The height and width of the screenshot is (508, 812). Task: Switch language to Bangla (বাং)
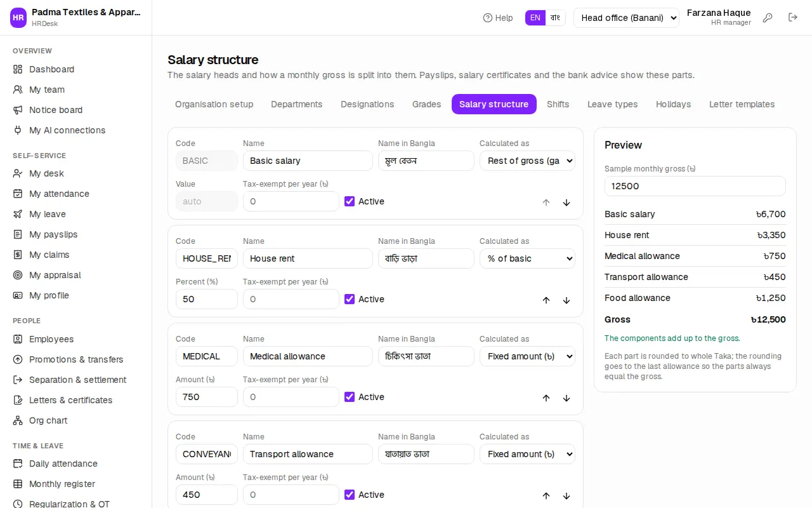(555, 18)
